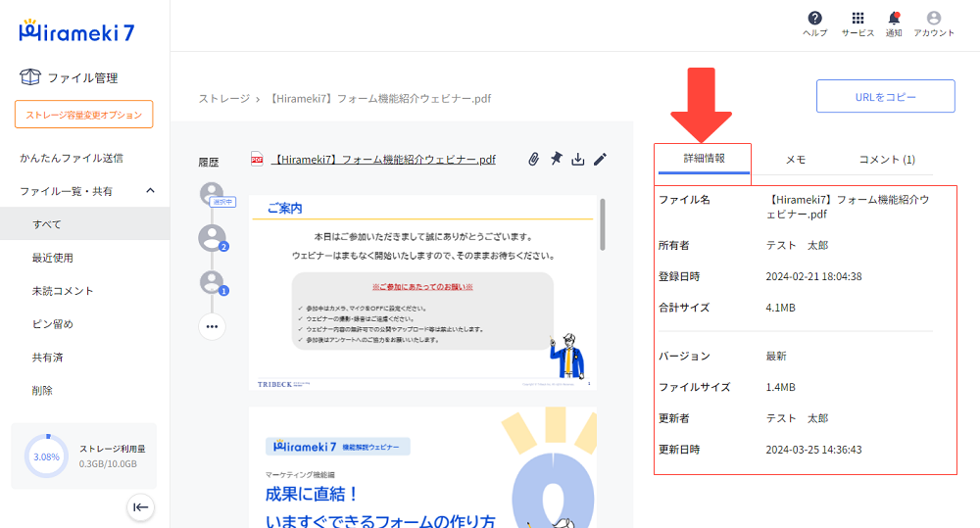Select すべて in the sidebar
This screenshot has width=980, height=528.
[84, 223]
